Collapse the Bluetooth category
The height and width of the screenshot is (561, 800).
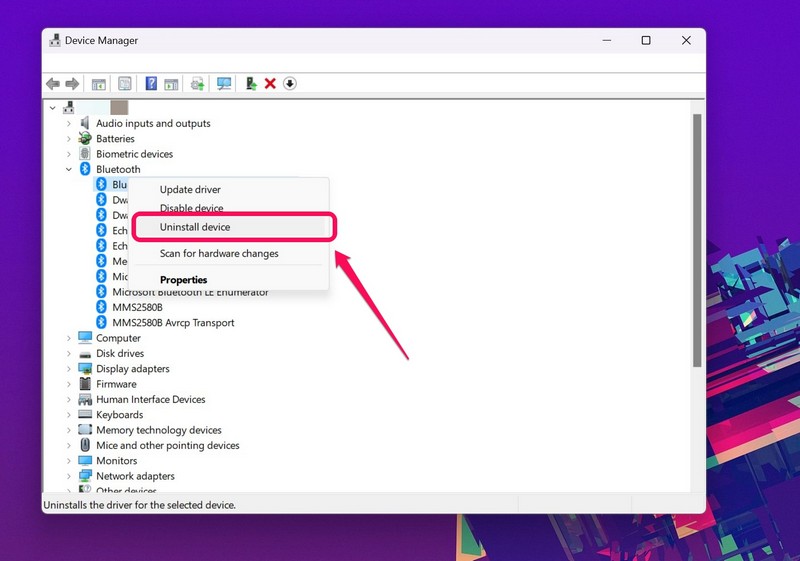click(69, 170)
